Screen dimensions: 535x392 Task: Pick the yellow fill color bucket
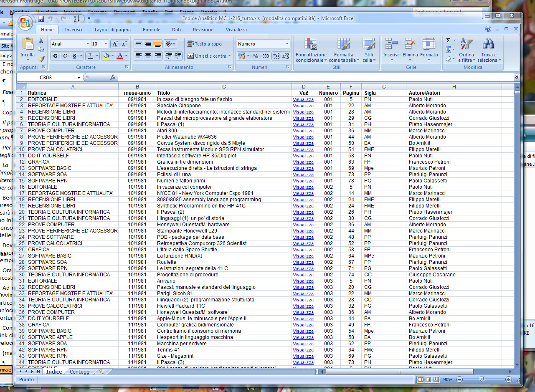point(106,56)
